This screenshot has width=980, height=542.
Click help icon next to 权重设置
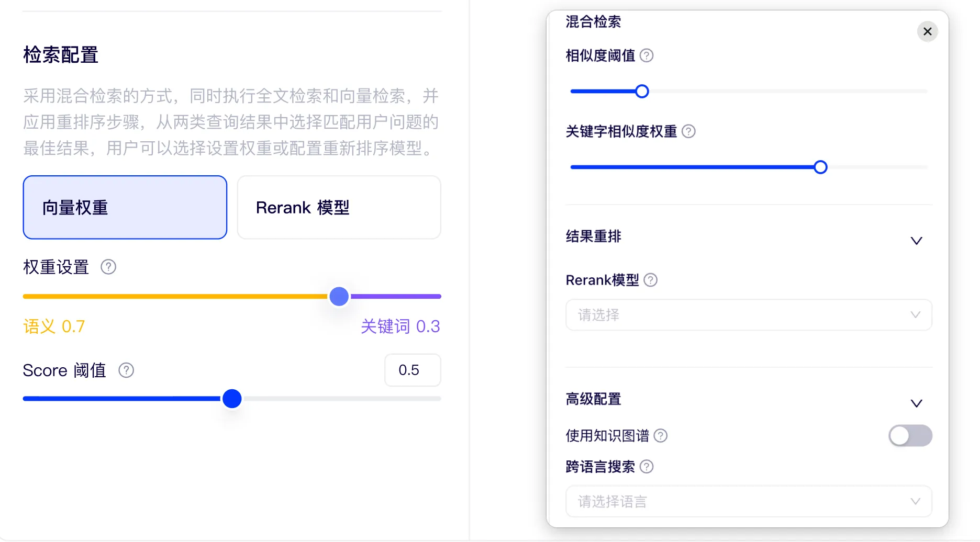point(108,267)
